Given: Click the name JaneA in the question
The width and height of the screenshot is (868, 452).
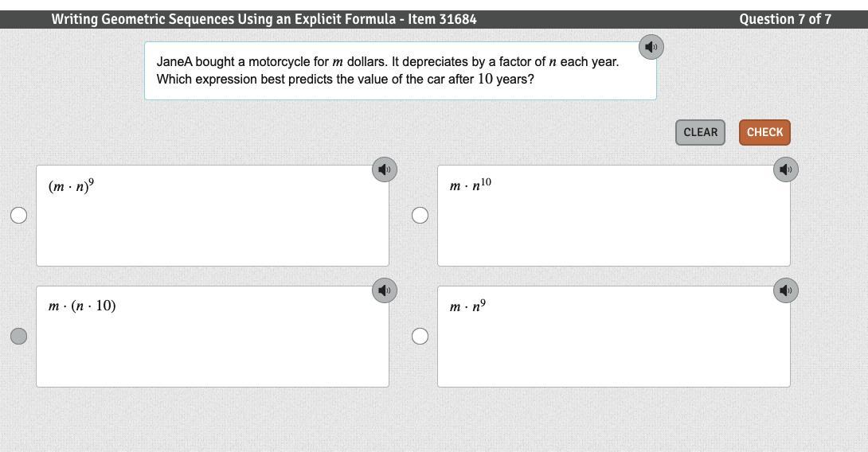Looking at the screenshot, I should (x=174, y=61).
